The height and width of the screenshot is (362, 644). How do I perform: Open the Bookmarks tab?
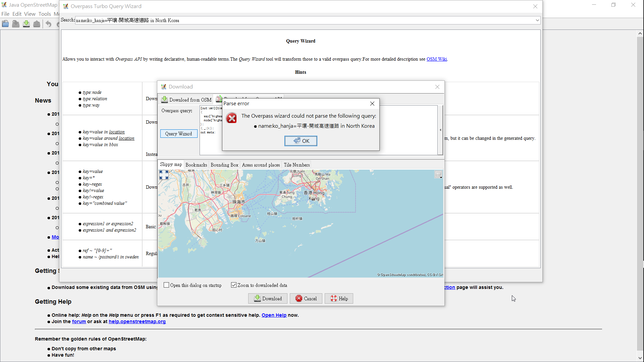pyautogui.click(x=196, y=165)
